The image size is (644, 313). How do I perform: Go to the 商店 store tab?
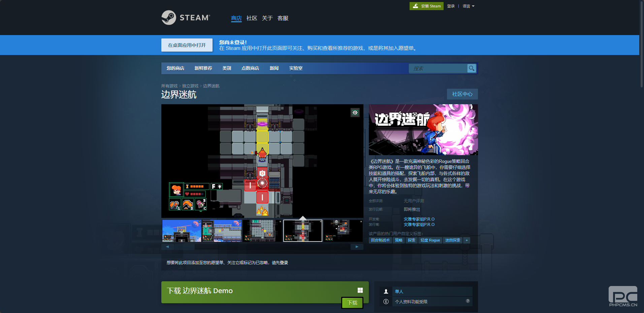(236, 18)
